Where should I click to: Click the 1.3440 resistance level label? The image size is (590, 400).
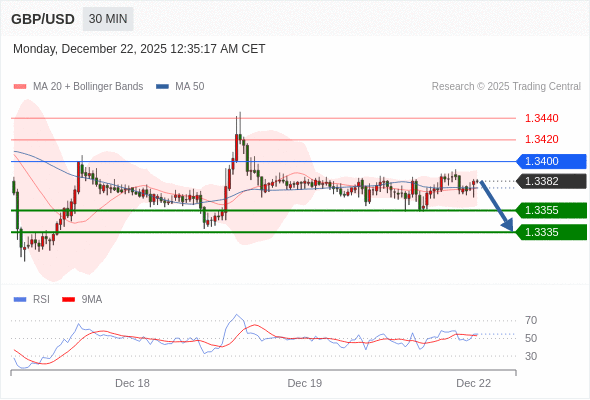click(541, 118)
